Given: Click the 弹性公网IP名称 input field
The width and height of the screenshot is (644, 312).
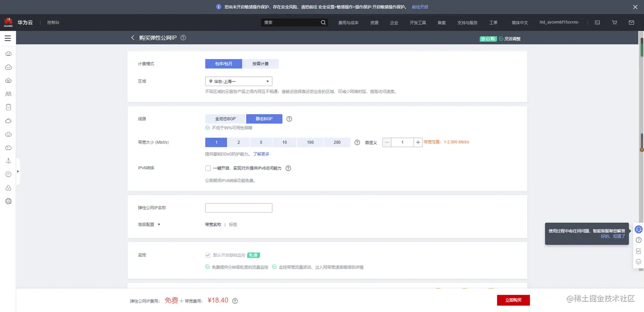Looking at the screenshot, I should 239,208.
